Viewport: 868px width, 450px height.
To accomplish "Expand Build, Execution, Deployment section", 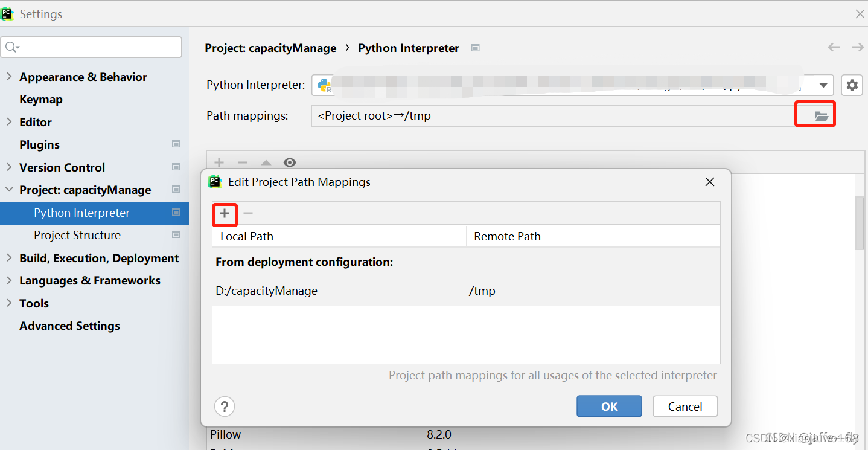I will [9, 258].
